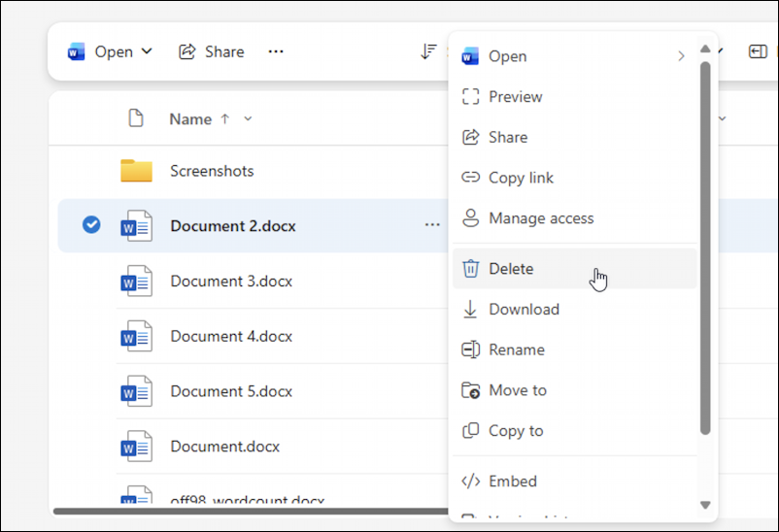This screenshot has height=532, width=779.
Task: Open the Name column dropdown chevron
Action: (x=248, y=119)
